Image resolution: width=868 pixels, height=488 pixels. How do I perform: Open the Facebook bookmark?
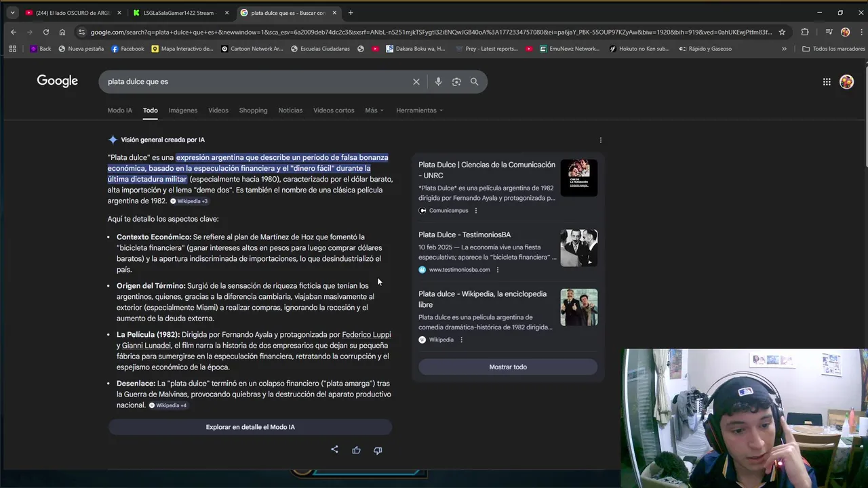click(127, 49)
